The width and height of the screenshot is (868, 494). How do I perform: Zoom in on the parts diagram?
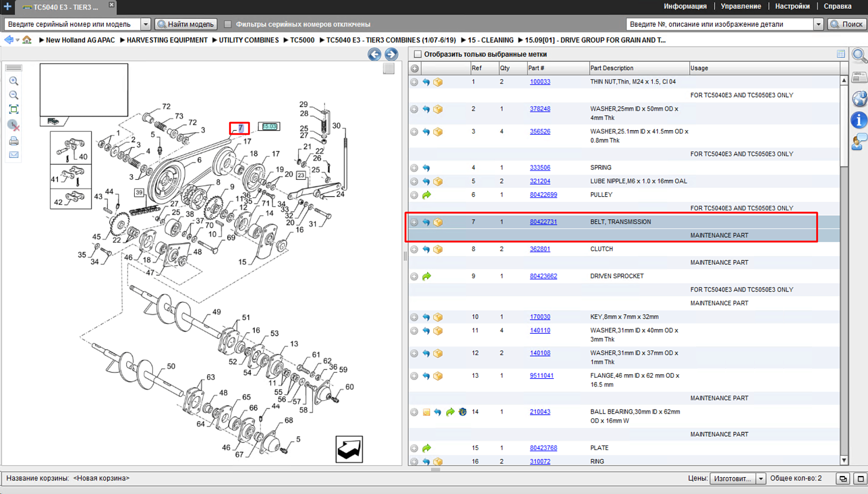pyautogui.click(x=14, y=82)
